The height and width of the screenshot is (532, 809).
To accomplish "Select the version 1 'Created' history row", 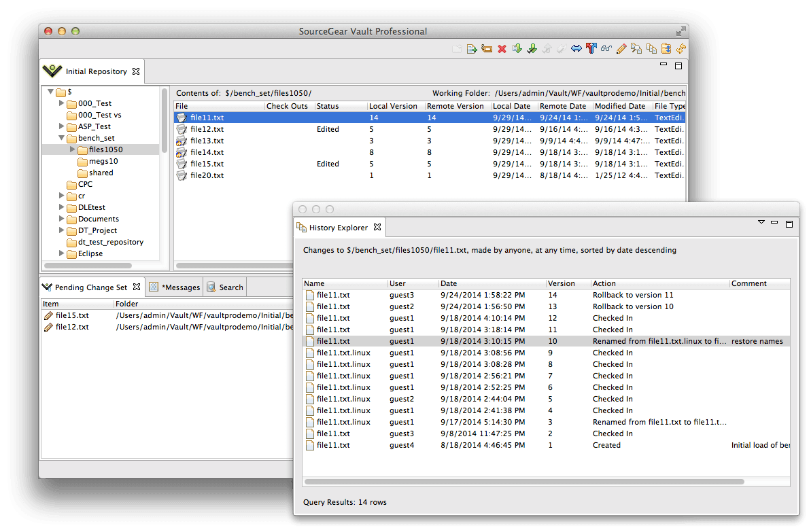I will tap(546, 446).
